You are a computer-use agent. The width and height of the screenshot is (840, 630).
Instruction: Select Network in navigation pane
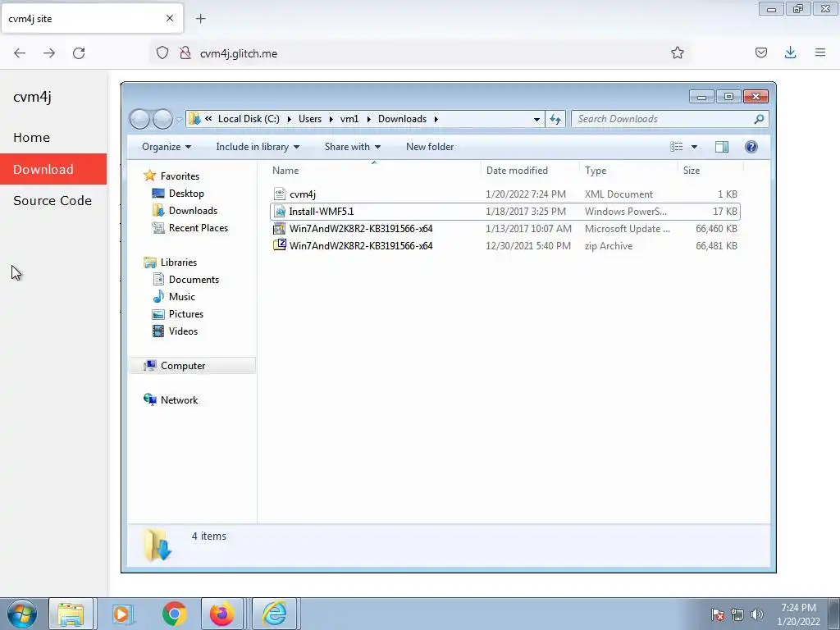(179, 400)
